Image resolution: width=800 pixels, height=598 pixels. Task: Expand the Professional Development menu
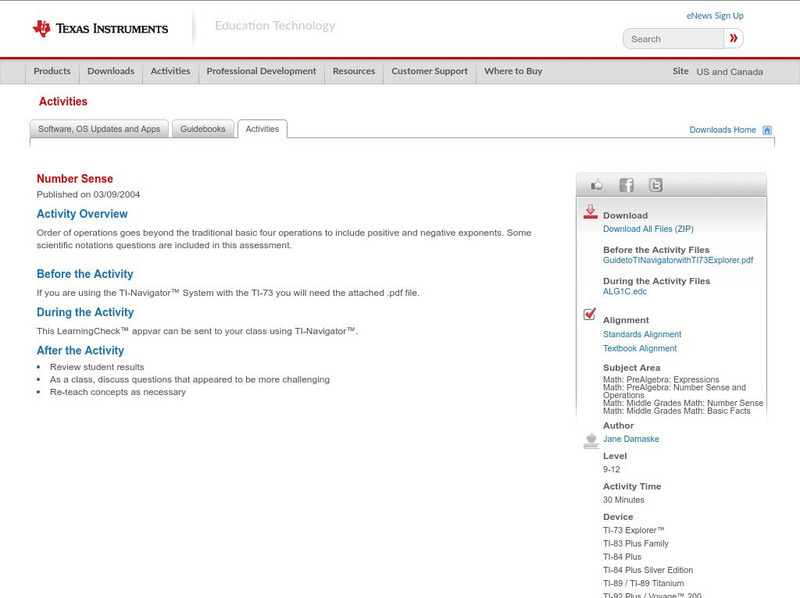tap(261, 71)
